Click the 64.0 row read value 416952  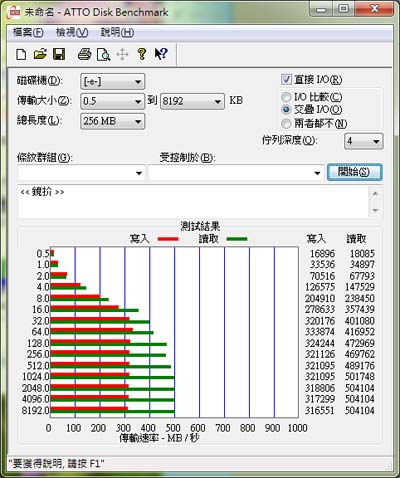[360, 332]
